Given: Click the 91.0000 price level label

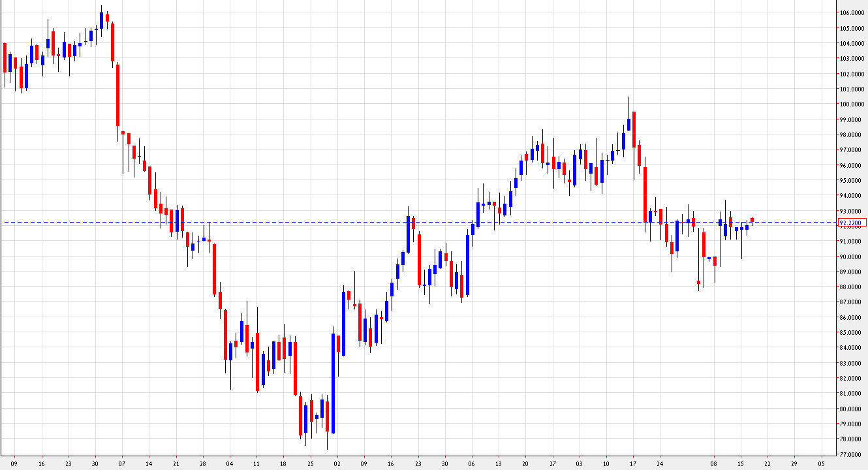Looking at the screenshot, I should 851,242.
